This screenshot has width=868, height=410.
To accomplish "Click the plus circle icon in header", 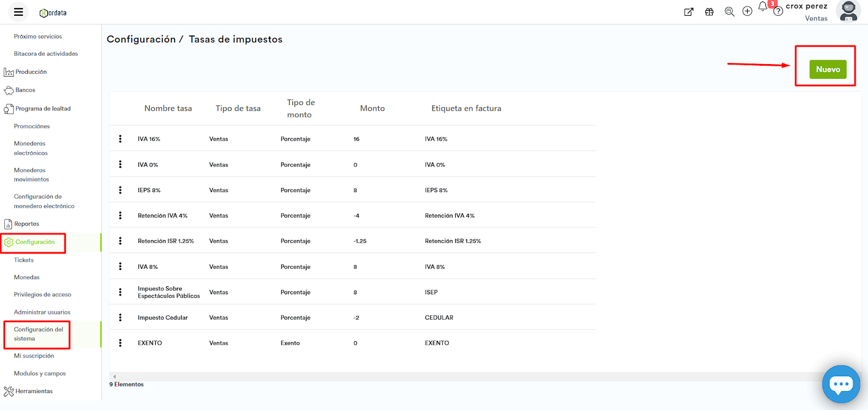I will pos(747,11).
